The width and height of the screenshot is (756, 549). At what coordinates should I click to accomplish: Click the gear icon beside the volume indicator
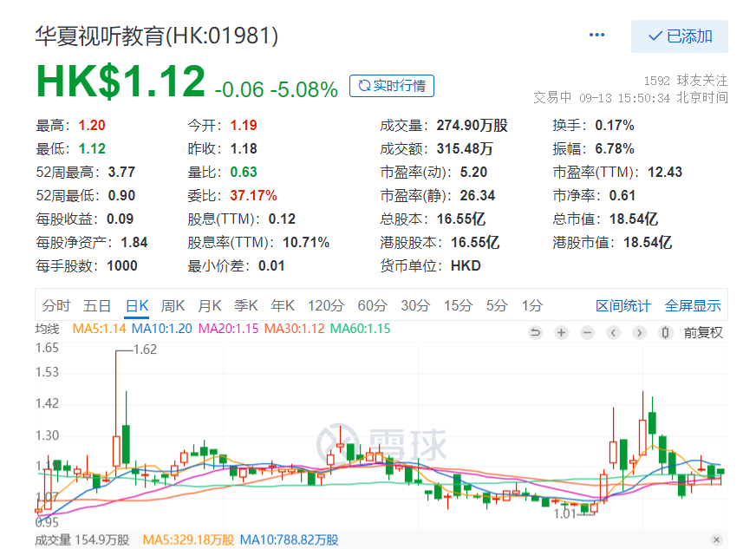pyautogui.click(x=716, y=539)
